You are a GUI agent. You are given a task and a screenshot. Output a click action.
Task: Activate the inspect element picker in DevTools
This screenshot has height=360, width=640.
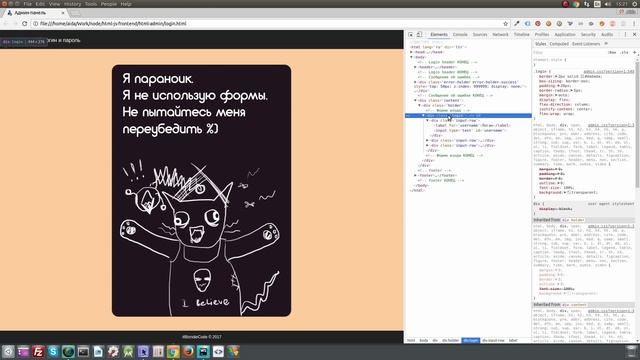coord(411,35)
